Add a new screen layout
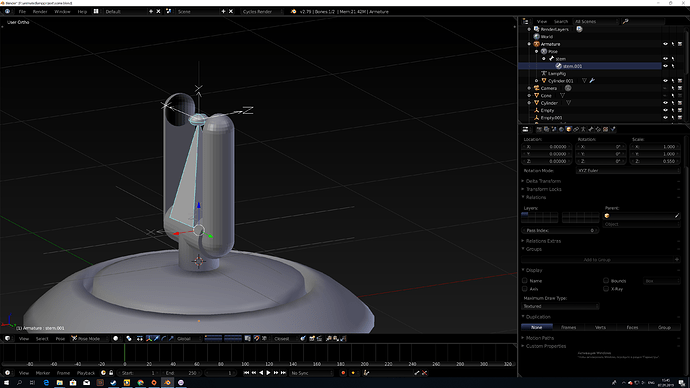Screen dimensions: 690x388 click(x=151, y=11)
